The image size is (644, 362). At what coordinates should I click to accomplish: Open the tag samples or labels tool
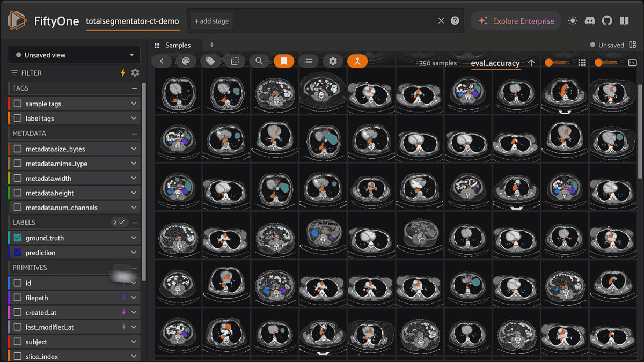(210, 61)
